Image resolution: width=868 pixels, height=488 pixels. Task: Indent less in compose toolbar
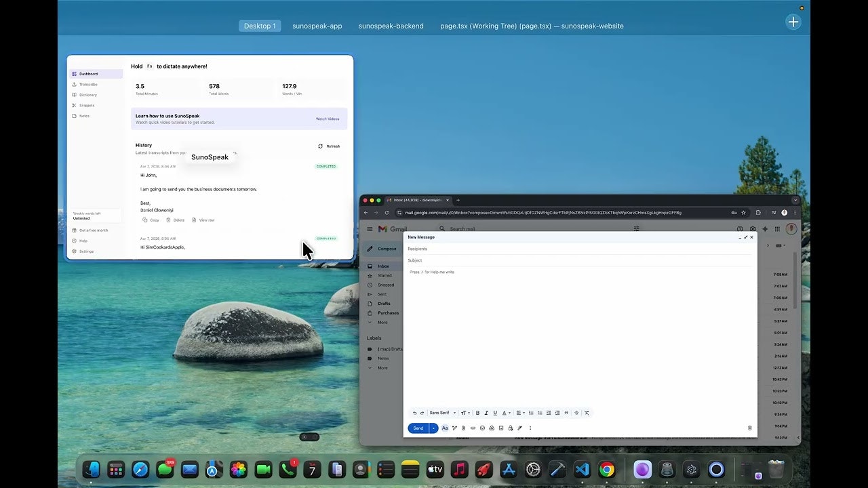pyautogui.click(x=549, y=413)
